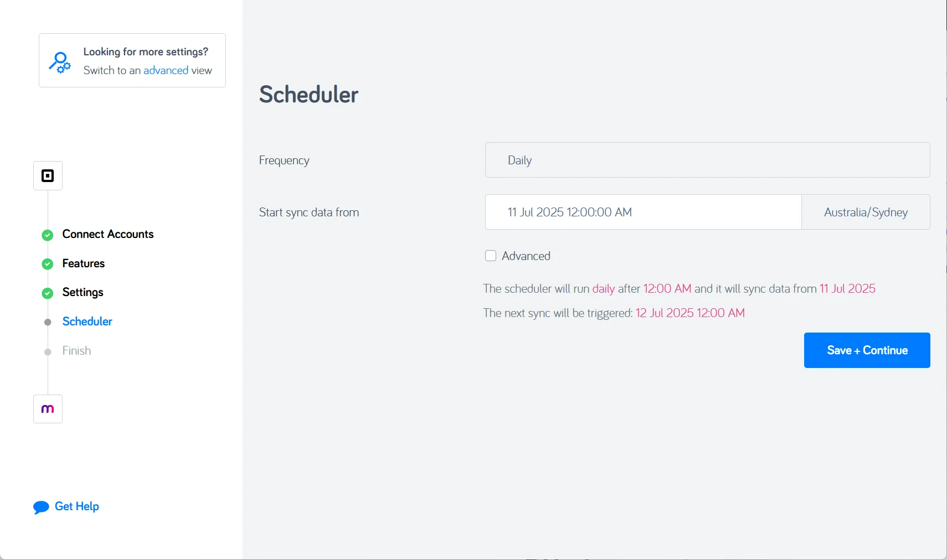947x560 pixels.
Task: Click the Save + Continue button
Action: (867, 350)
